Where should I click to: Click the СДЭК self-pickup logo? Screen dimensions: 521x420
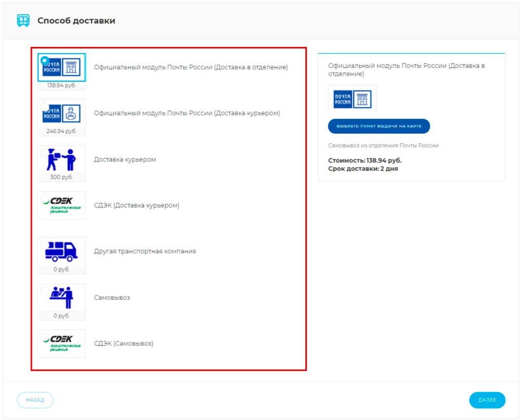62,343
